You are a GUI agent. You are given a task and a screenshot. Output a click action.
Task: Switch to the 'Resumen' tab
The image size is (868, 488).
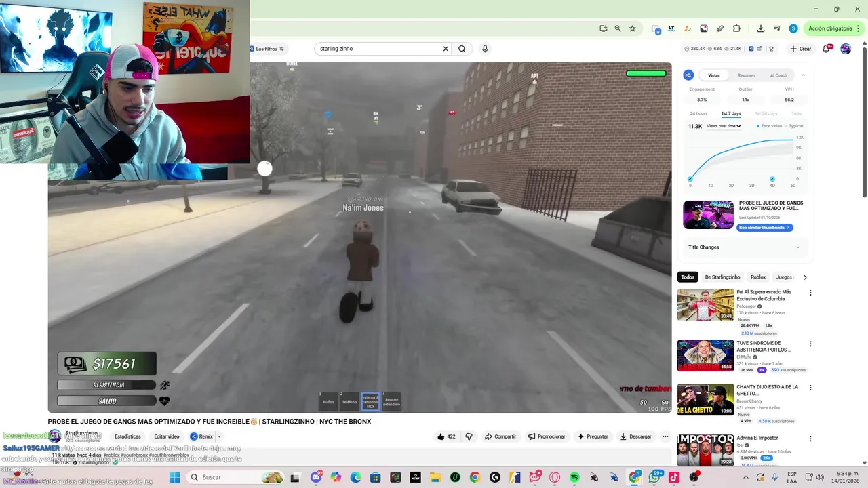click(746, 75)
